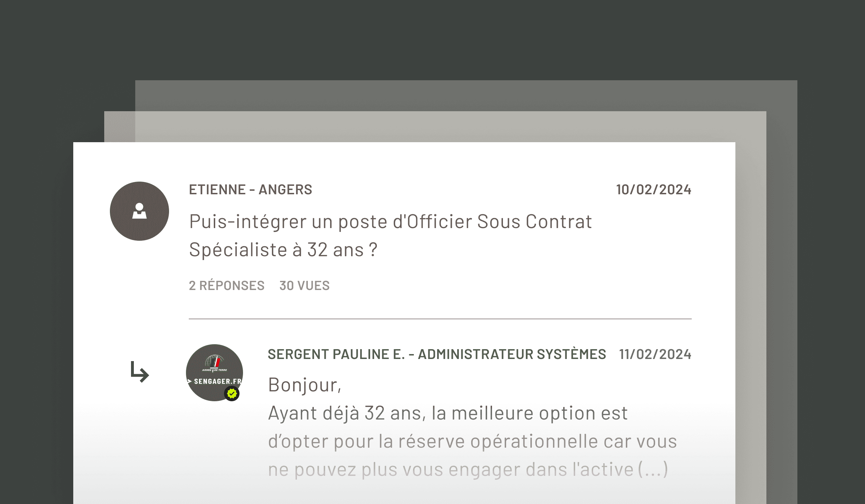Click the Spécialiste à 32 ans ? title line
Image resolution: width=865 pixels, height=504 pixels.
tap(283, 250)
